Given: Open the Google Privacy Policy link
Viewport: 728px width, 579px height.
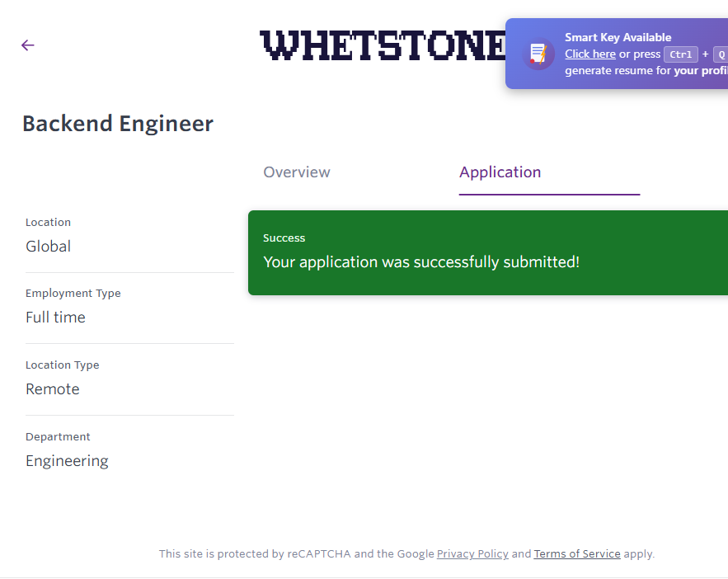Looking at the screenshot, I should (472, 554).
